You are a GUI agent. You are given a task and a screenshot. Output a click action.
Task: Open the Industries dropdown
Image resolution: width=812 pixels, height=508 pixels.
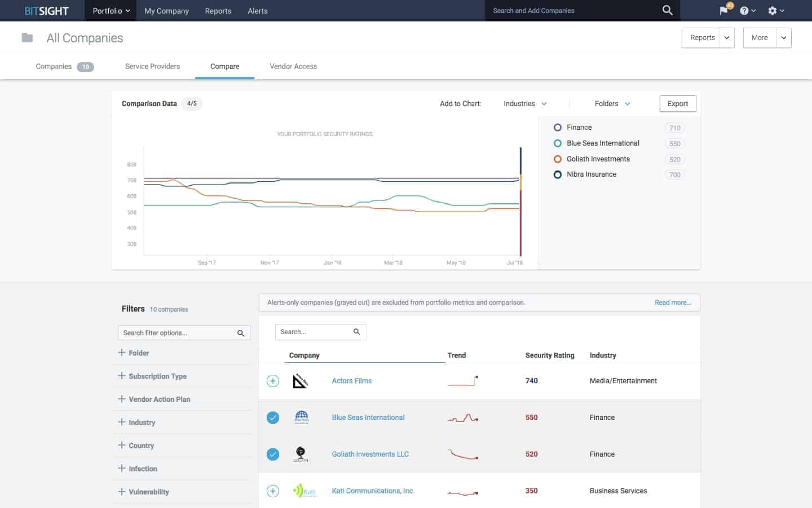click(x=525, y=104)
